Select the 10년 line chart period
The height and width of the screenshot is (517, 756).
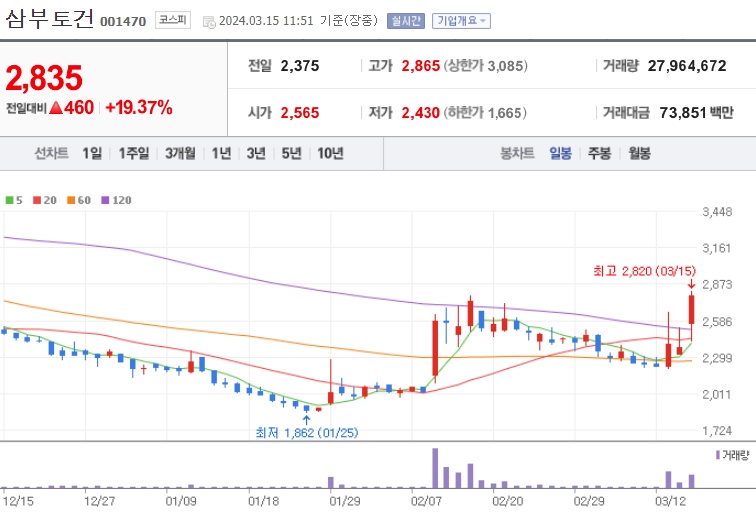330,153
